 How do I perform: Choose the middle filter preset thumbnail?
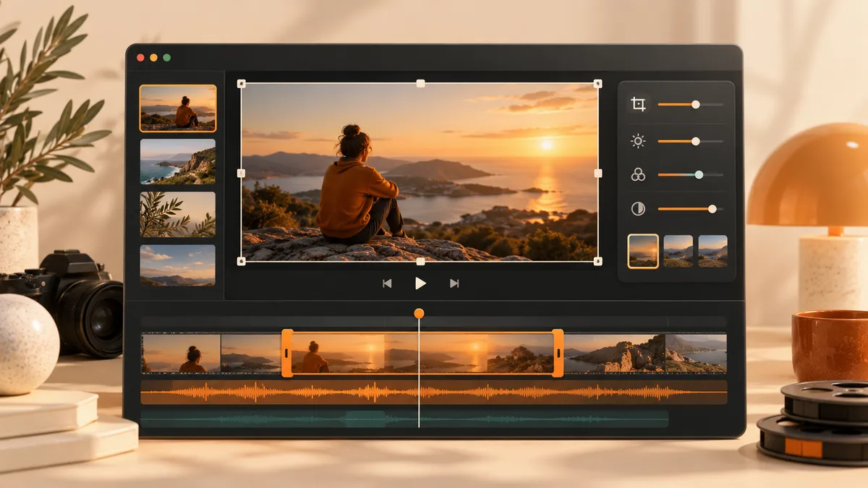678,251
